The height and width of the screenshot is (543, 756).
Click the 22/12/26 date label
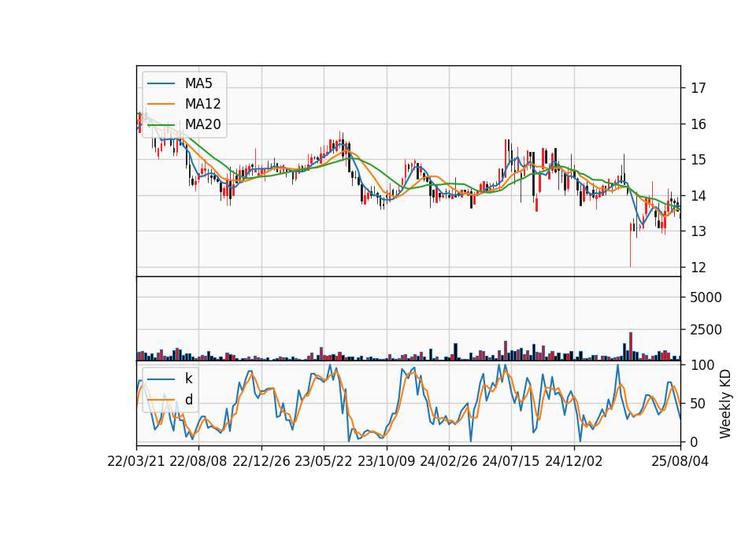point(261,461)
